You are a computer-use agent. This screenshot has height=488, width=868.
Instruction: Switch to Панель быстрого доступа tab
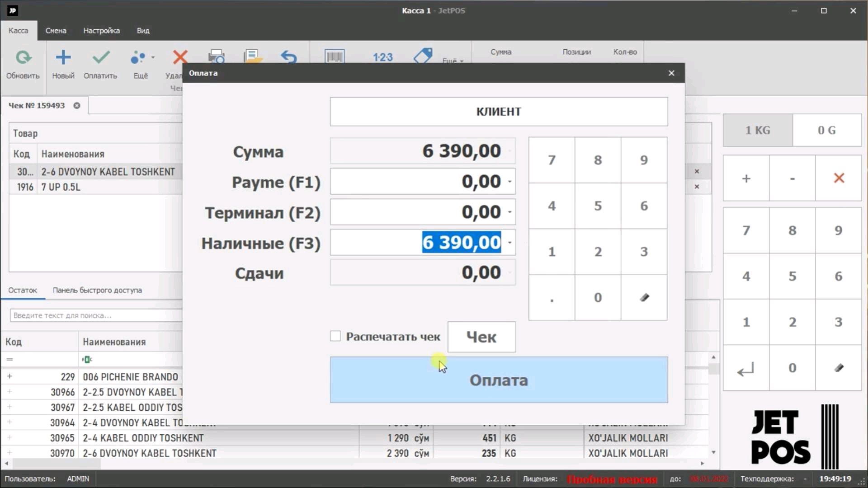click(97, 290)
